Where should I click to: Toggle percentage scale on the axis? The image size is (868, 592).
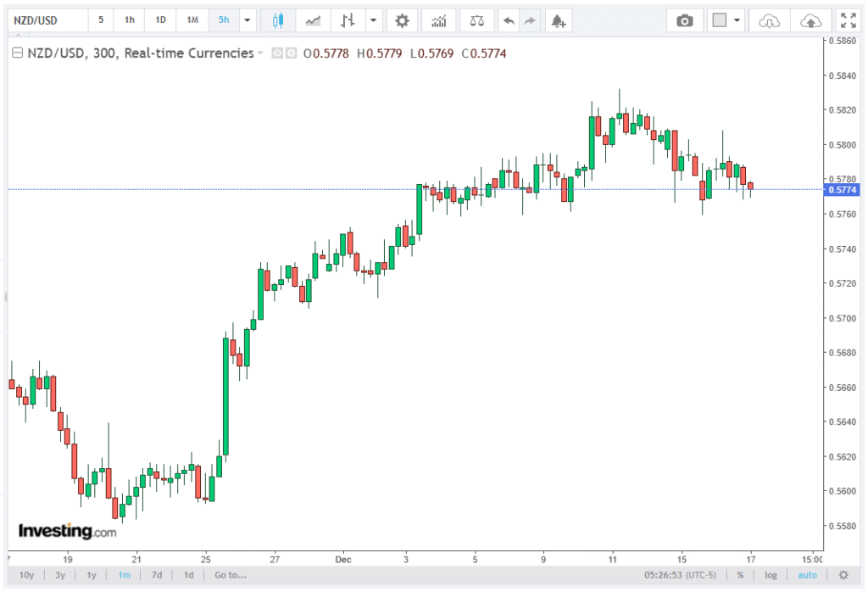740,575
